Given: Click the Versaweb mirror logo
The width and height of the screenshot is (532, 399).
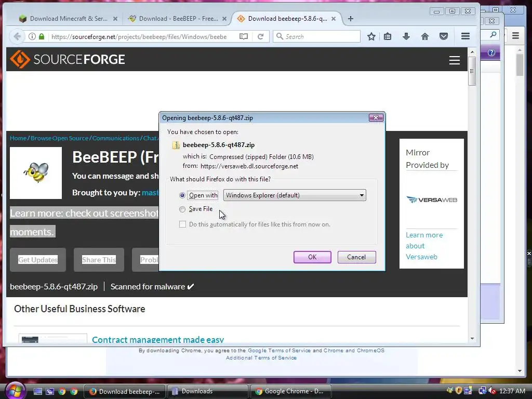Looking at the screenshot, I should (432, 199).
